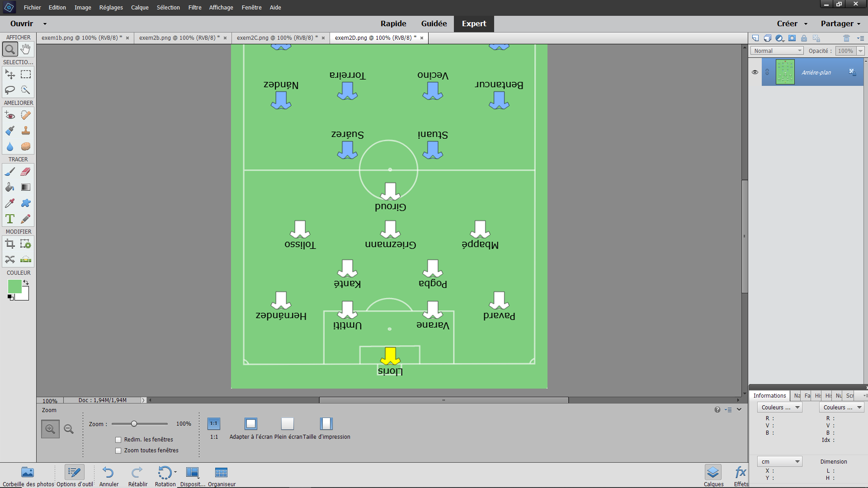The width and height of the screenshot is (868, 488).
Task: Expand the Créer dropdown menu
Action: [x=806, y=24]
